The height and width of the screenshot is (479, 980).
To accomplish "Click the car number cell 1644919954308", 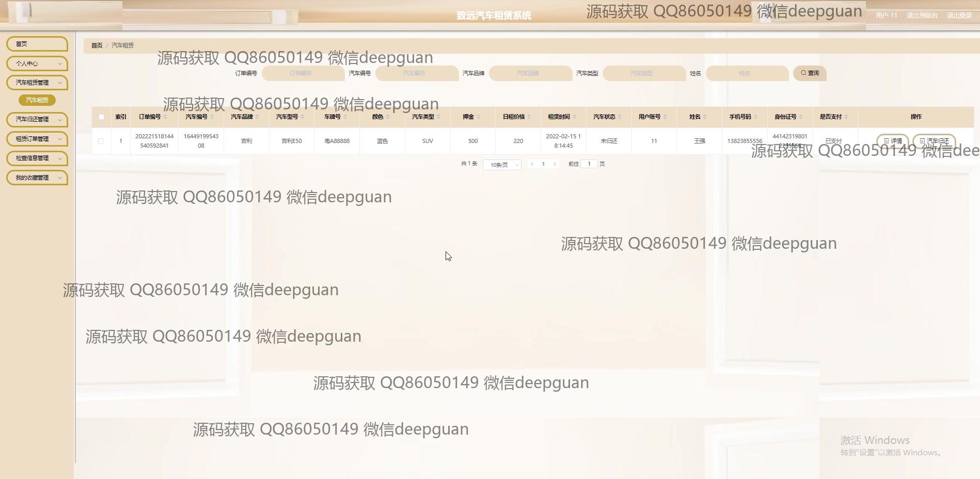I will click(x=201, y=141).
